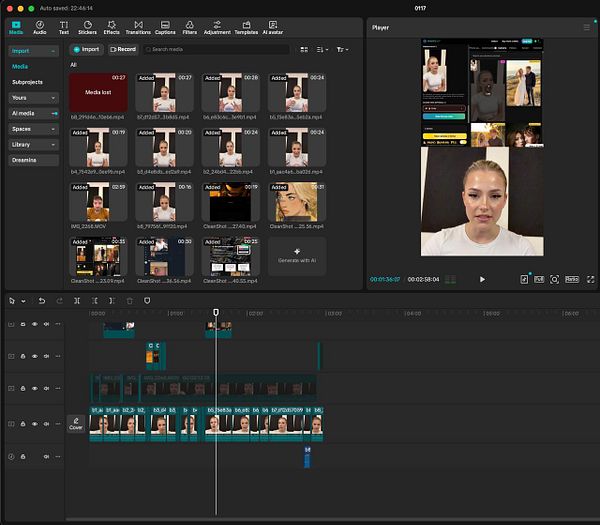Open more options for the bottom audio track
The height and width of the screenshot is (525, 600).
(58, 457)
